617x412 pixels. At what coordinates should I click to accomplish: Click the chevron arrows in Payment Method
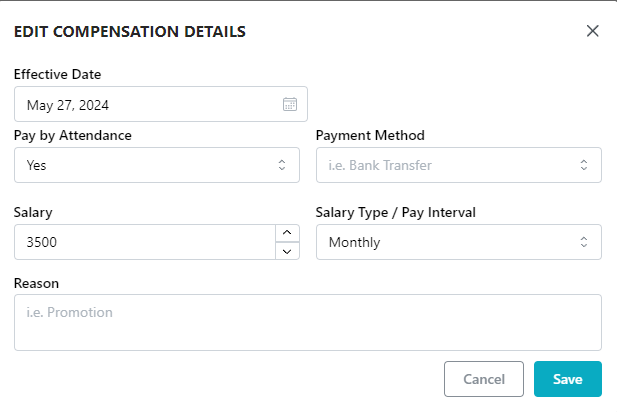click(584, 165)
